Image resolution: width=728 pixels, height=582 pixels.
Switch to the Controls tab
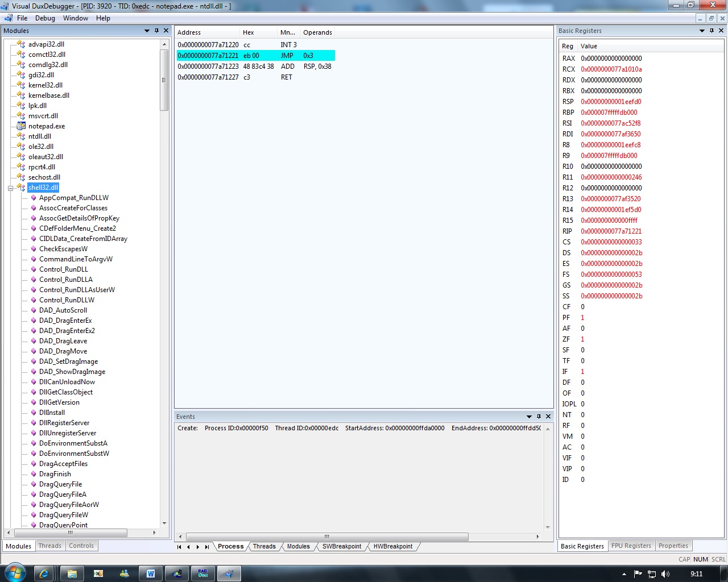tap(81, 546)
